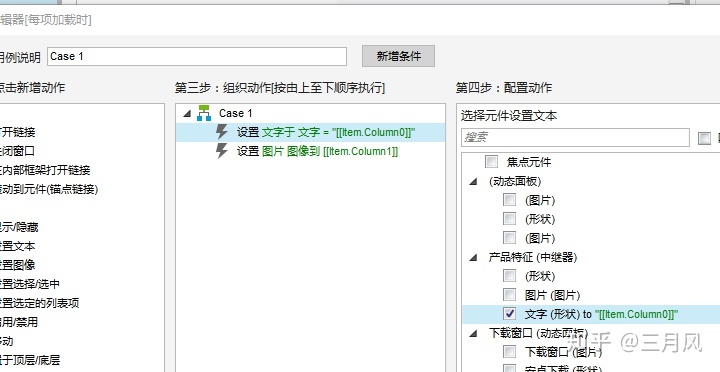Add the 置于顶层/底层 action
This screenshot has width=720, height=372.
click(x=30, y=360)
